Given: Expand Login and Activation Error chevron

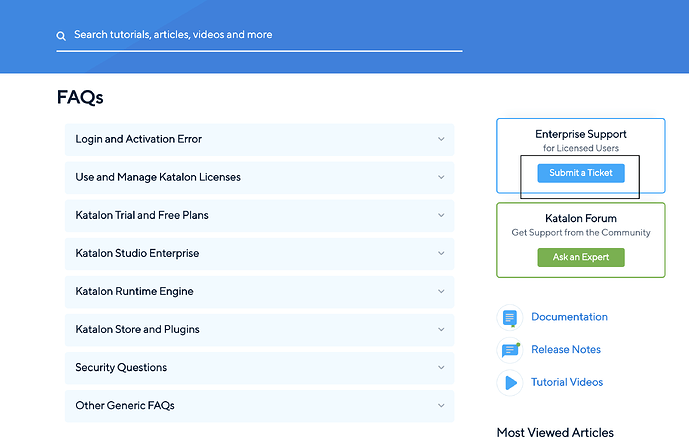Looking at the screenshot, I should point(441,139).
